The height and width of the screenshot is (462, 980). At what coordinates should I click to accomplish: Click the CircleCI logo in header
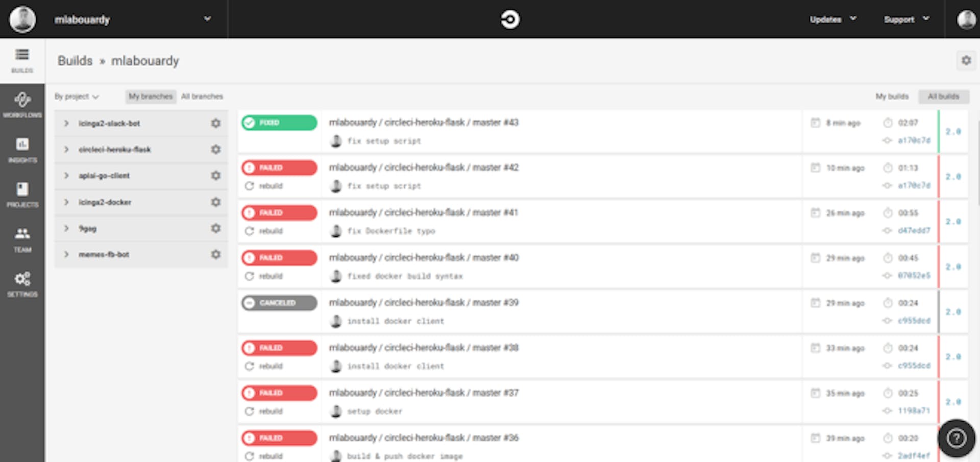(510, 19)
